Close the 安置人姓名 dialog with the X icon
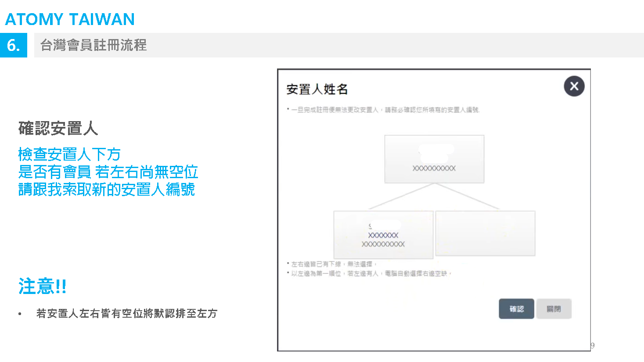644x362 pixels. [x=574, y=86]
